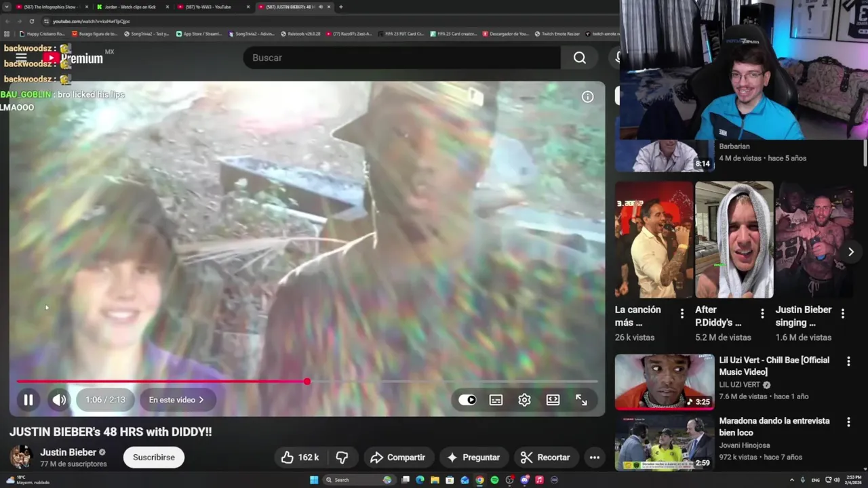Open 'La canción más' short thumbnail
The image size is (868, 488).
click(x=654, y=240)
